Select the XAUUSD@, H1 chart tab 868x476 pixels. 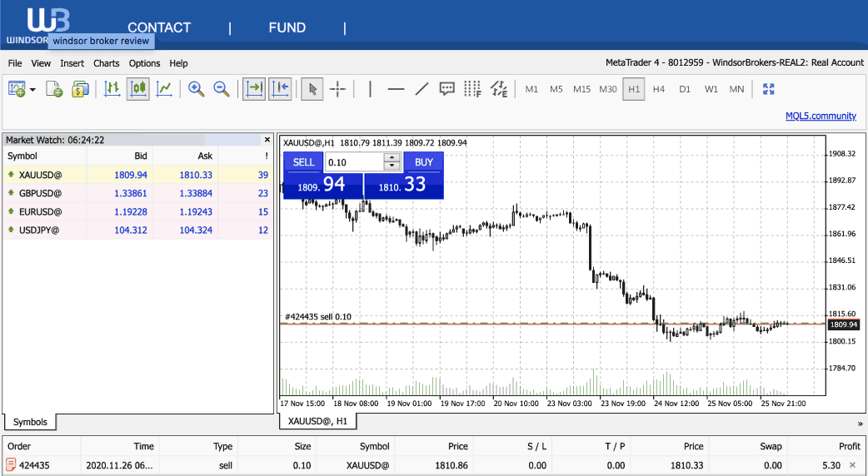pyautogui.click(x=317, y=421)
